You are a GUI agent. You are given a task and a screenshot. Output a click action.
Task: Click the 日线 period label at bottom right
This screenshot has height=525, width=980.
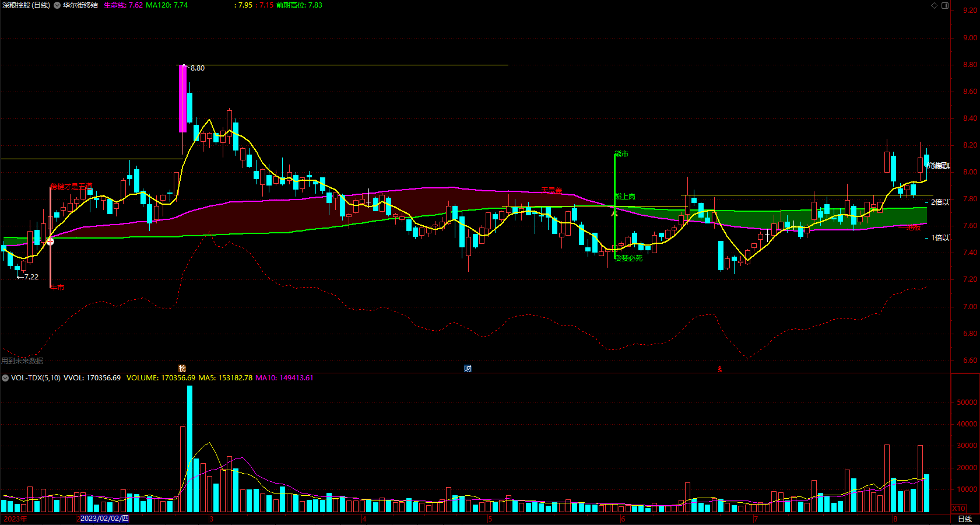pos(965,519)
